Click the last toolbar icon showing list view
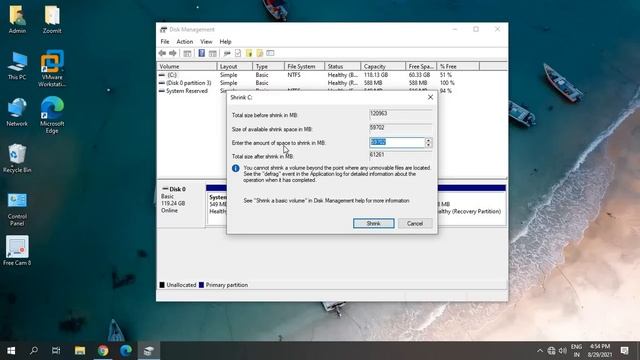The width and height of the screenshot is (640, 360). point(270,53)
